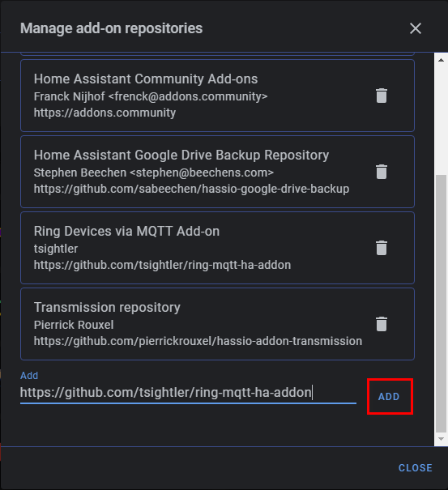Viewport: 448px width, 490px height.
Task: Click the scrollbar up arrow
Action: coord(442,60)
